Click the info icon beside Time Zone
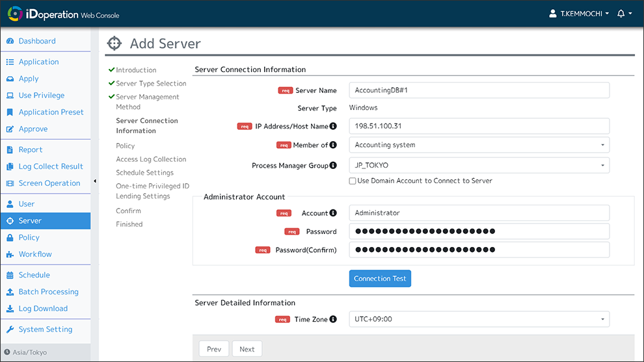Screen dimensions: 644x362 333,319
